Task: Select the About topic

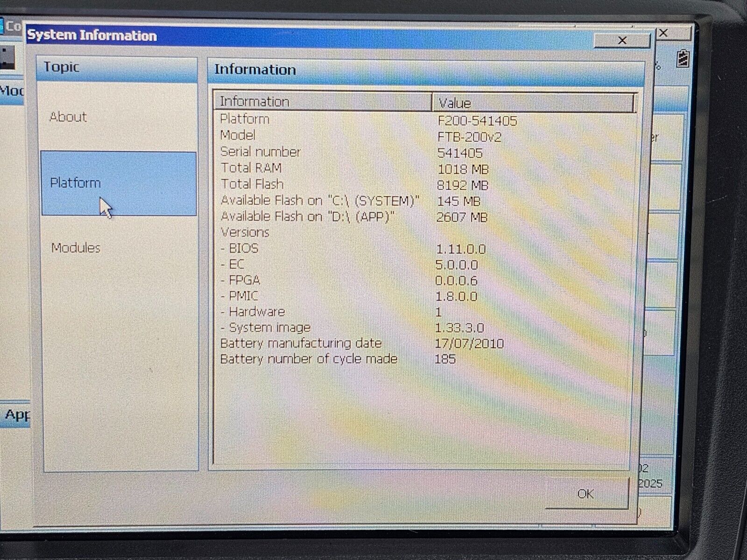Action: (x=69, y=118)
